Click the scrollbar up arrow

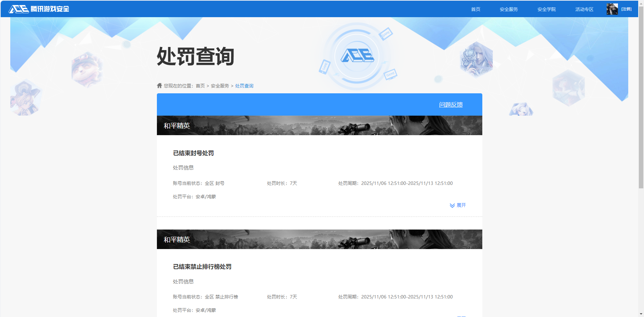[x=641, y=3]
